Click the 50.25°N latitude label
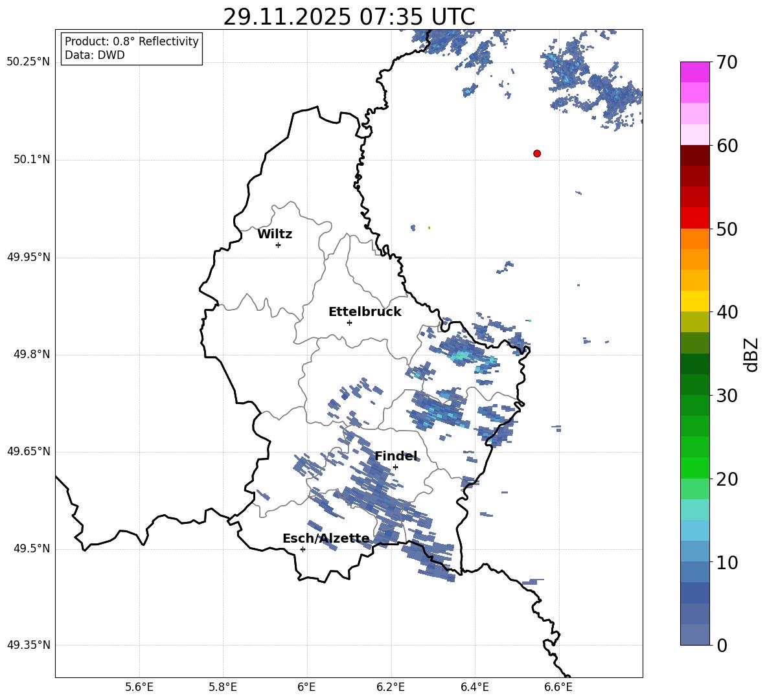This screenshot has width=767, height=700. 29,62
